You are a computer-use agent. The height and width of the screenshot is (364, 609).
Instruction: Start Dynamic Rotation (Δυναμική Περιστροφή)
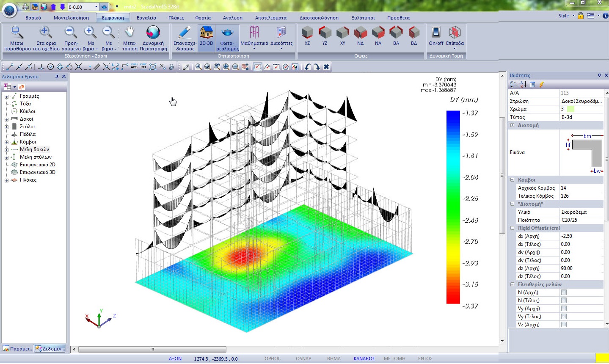tap(153, 38)
